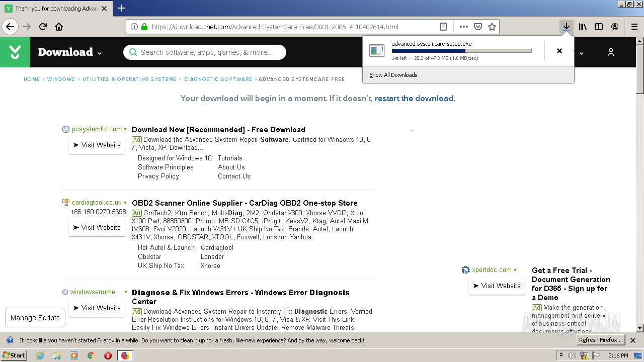644x362 pixels.
Task: Open UTILITIES & OPERATING SYSTEMS breadcrumb
Action: click(x=129, y=79)
